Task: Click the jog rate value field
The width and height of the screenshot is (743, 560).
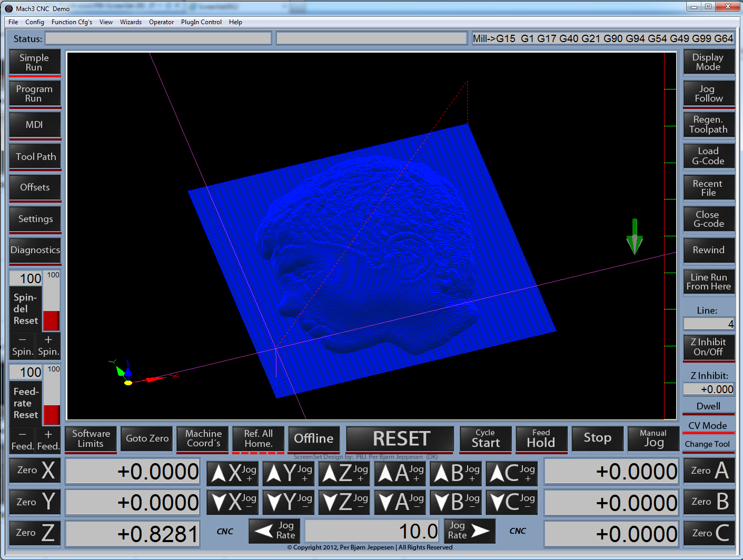Action: pos(372,531)
